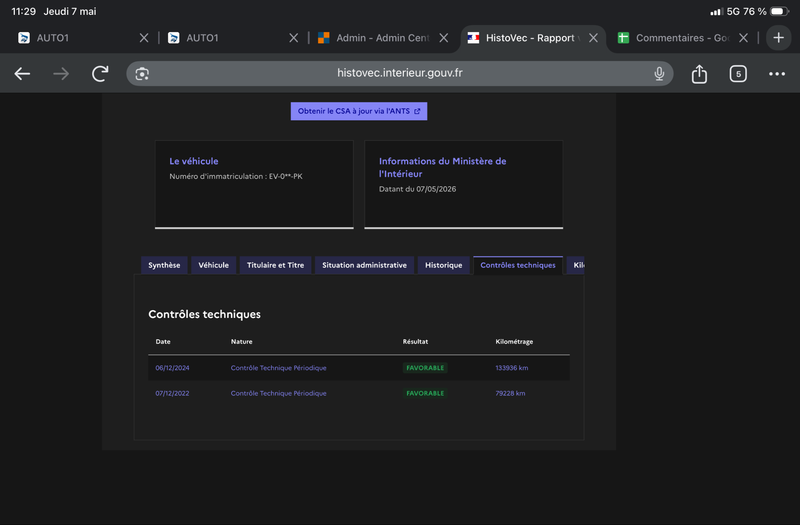
Task: Reload the HistoVec page
Action: (100, 74)
